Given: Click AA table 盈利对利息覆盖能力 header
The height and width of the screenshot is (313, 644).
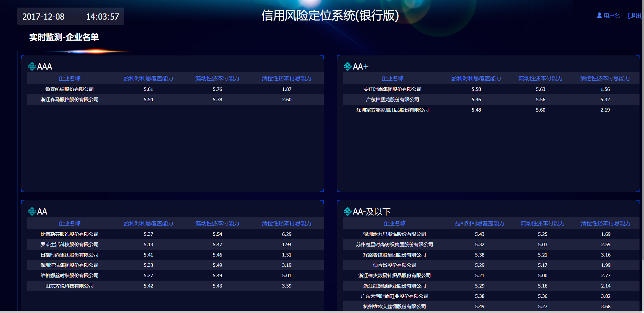Looking at the screenshot, I should pos(148,223).
